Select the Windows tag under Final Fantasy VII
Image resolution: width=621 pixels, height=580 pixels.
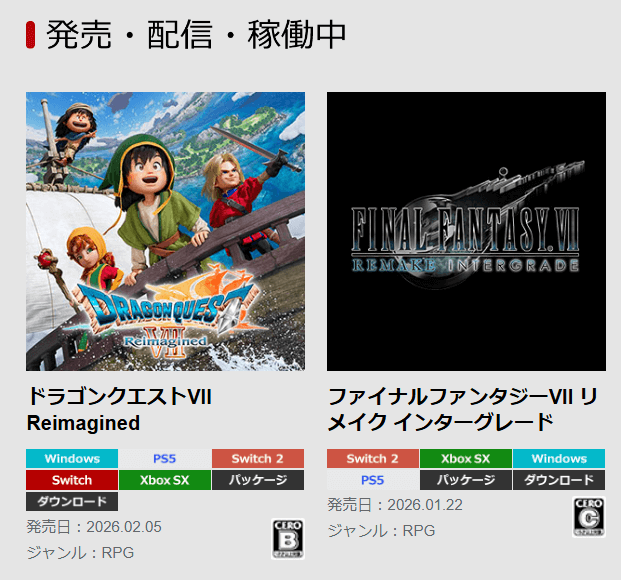click(x=559, y=458)
